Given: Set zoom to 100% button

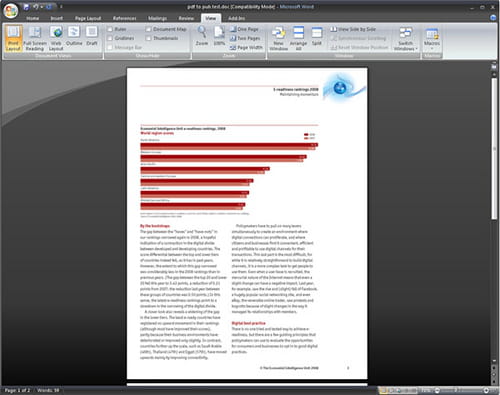Looking at the screenshot, I should tap(219, 36).
